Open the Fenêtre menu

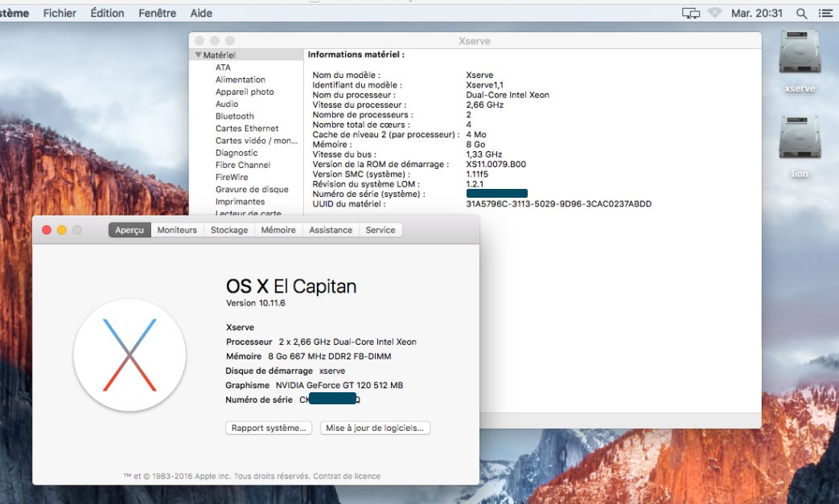click(x=158, y=14)
